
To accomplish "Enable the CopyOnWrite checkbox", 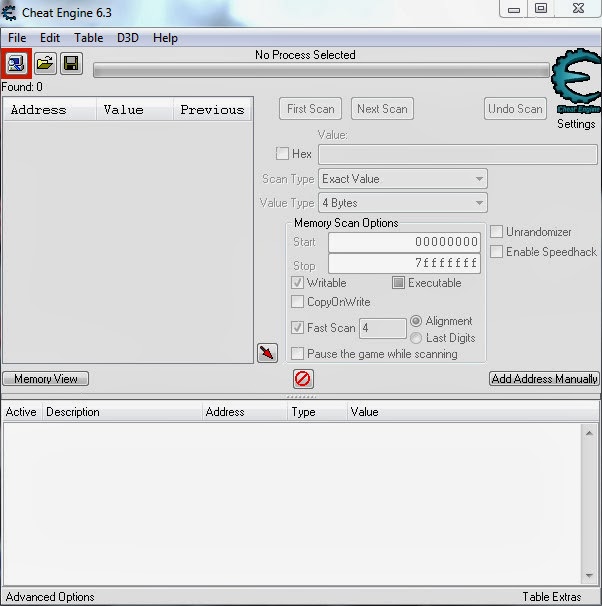I will pyautogui.click(x=297, y=301).
